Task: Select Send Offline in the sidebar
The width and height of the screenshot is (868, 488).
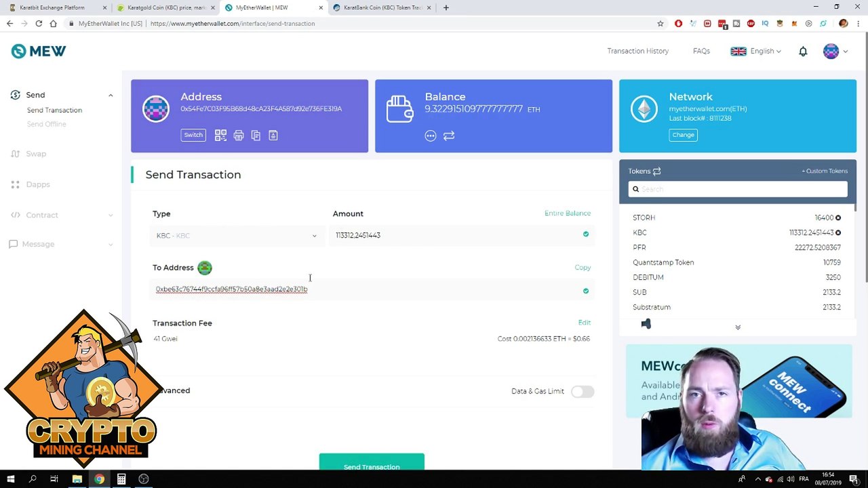Action: (47, 125)
